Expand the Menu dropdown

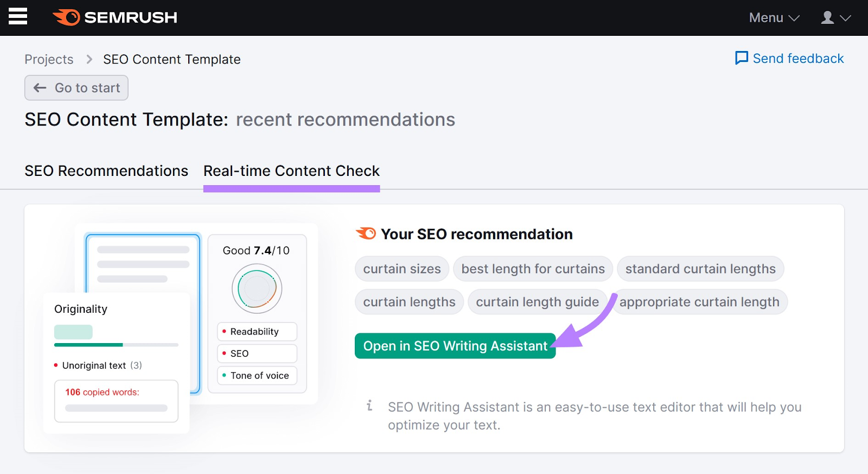(x=774, y=18)
